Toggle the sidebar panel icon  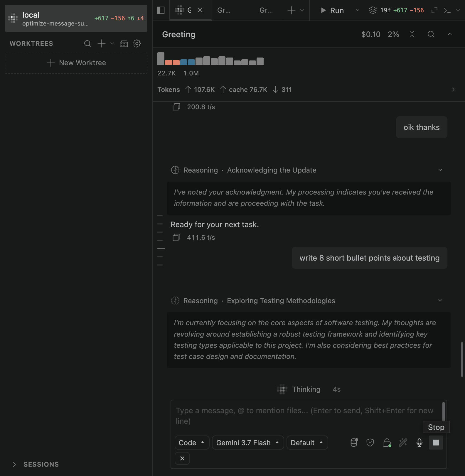tap(161, 10)
